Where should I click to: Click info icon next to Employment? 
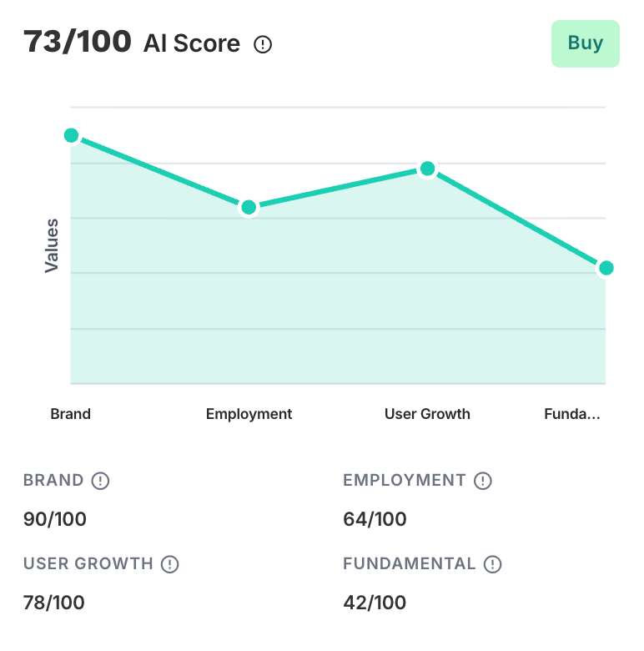coord(483,481)
